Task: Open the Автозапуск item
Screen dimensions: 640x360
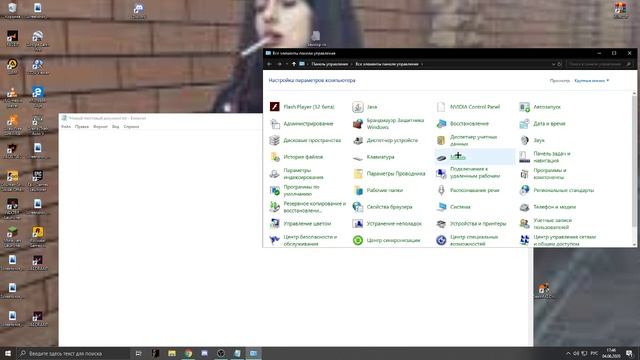Action: [x=540, y=107]
